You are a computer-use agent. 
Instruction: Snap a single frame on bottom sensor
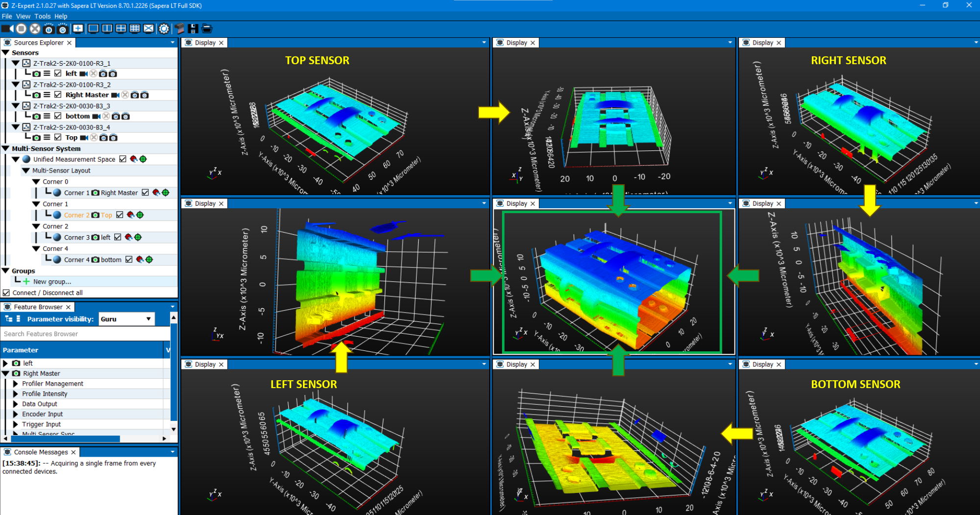pyautogui.click(x=116, y=116)
